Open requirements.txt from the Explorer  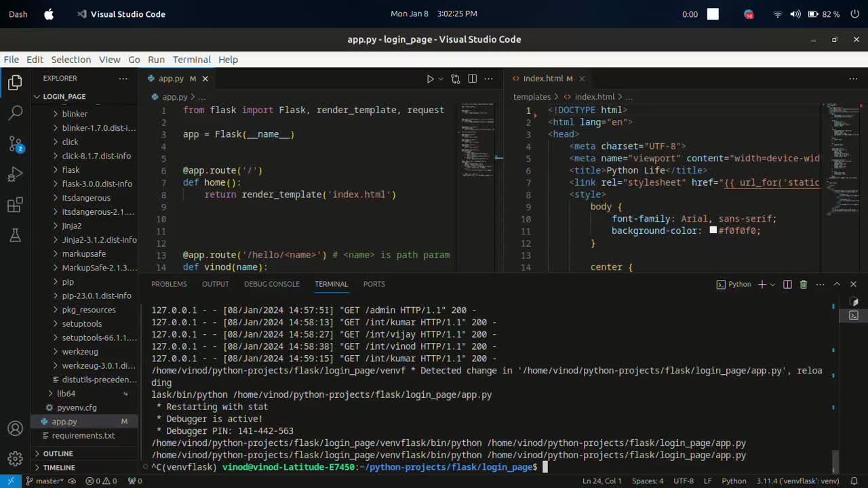[83, 436]
